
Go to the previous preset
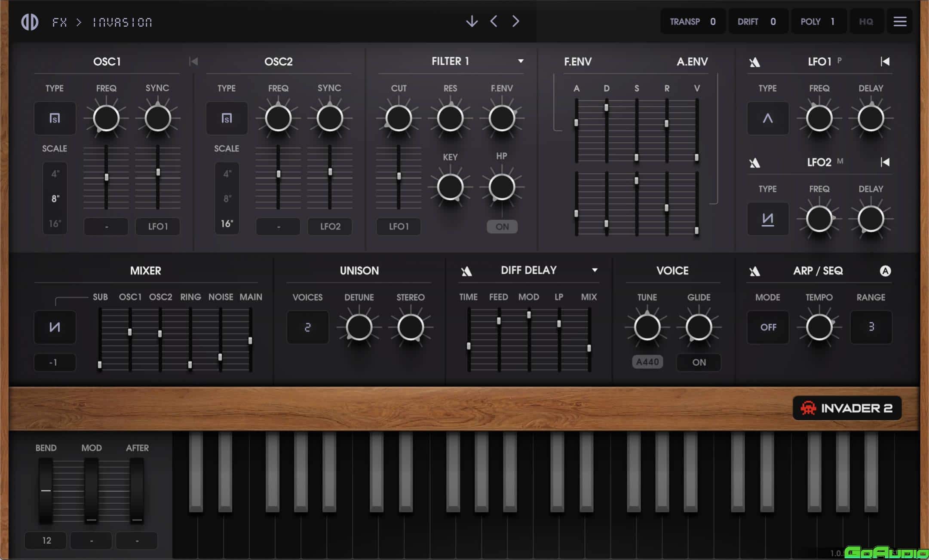coord(494,21)
